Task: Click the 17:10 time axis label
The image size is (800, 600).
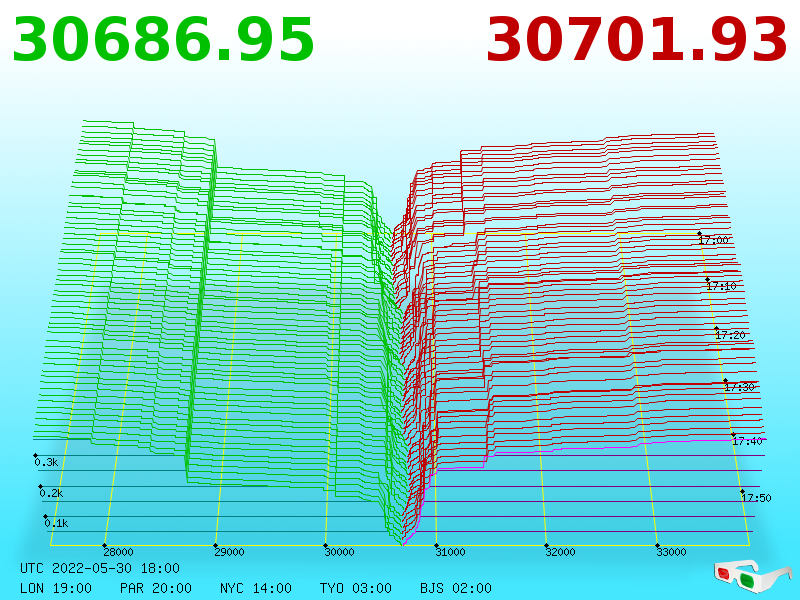Action: click(x=721, y=286)
